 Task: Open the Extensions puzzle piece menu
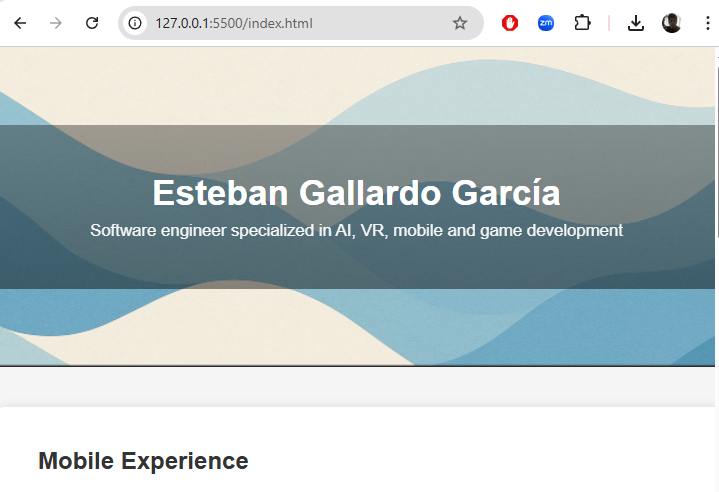582,23
